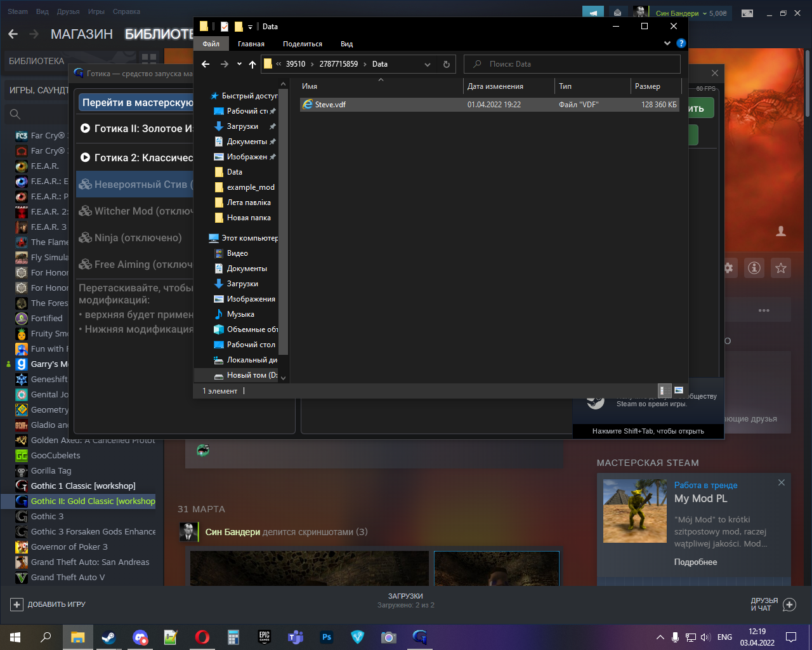
Task: Toggle the Ninja mod entry
Action: tap(134, 238)
